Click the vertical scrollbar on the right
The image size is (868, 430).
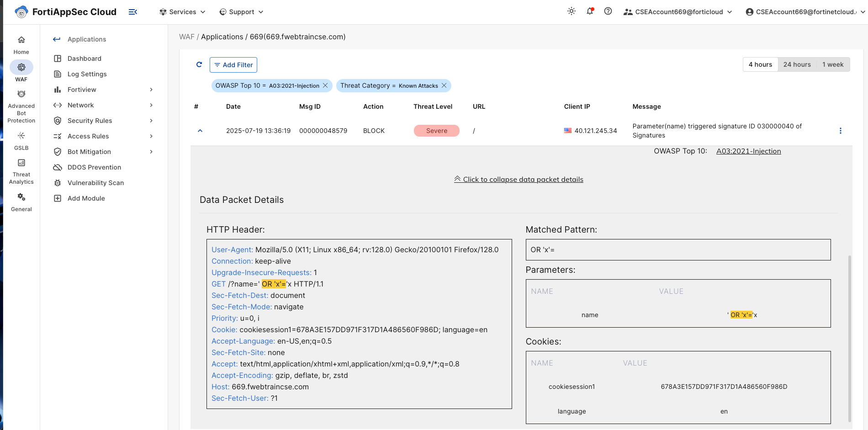850,338
